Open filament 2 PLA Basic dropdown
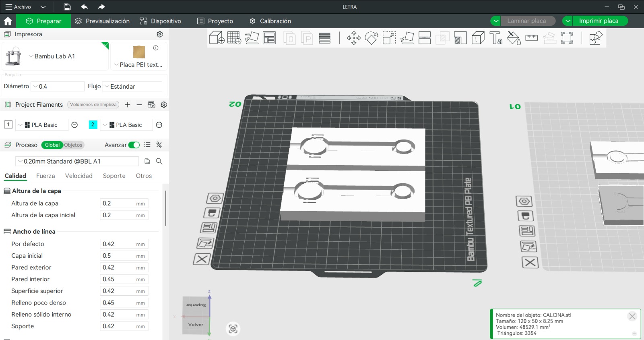 [126, 125]
